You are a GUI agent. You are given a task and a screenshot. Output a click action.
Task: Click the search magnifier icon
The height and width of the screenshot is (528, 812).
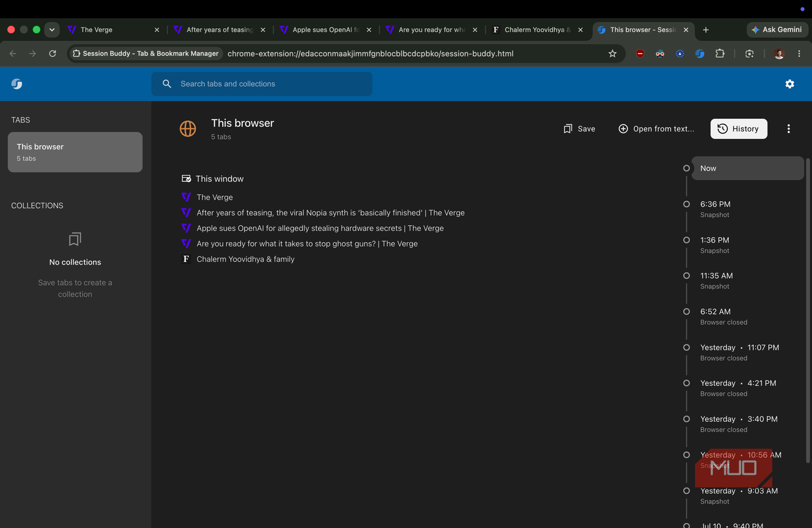[x=167, y=84]
